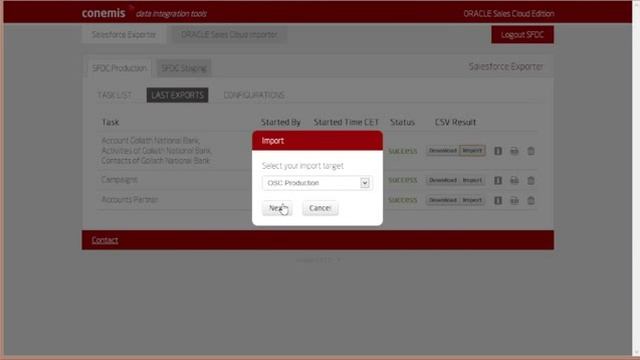Click the trash icon in Account Goliath row

(531, 151)
